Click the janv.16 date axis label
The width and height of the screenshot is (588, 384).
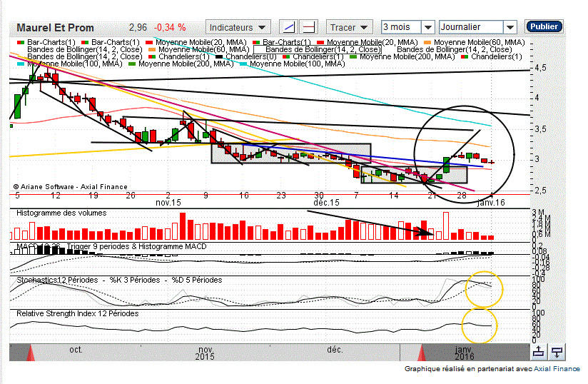tap(491, 203)
